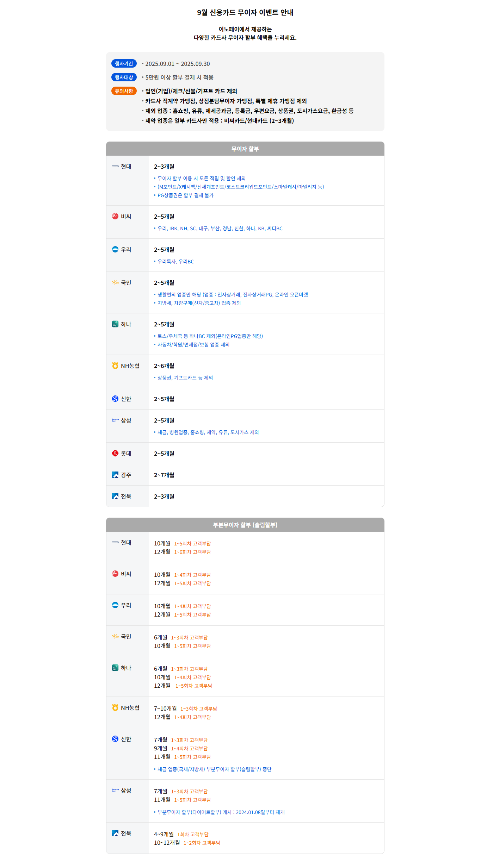Click the 전북 logo in 무이자 할부 table

point(115,496)
